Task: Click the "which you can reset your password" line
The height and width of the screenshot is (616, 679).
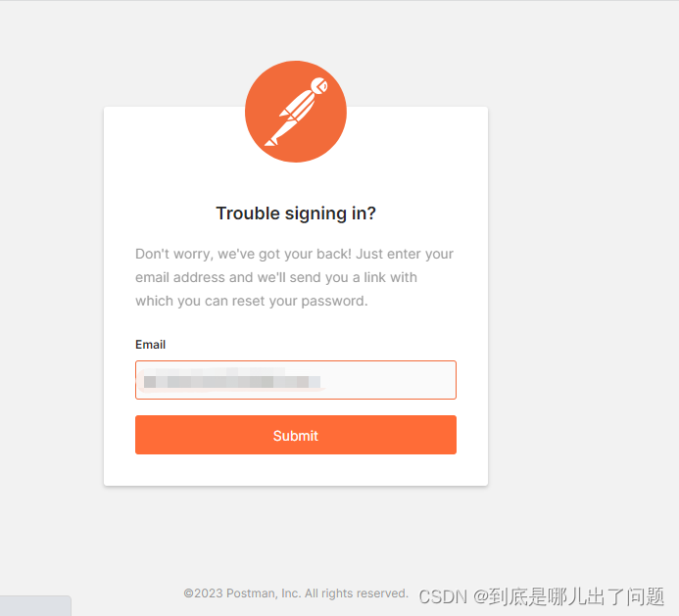Action: coord(251,301)
